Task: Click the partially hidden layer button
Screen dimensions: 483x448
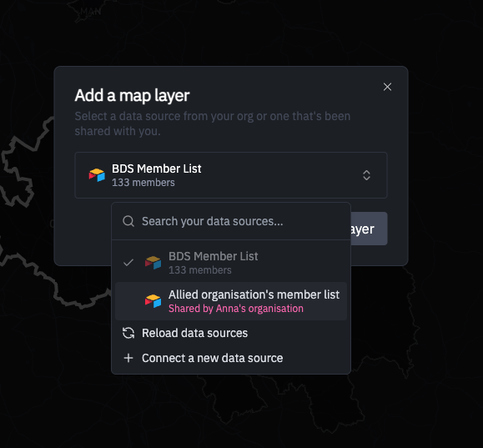Action: (x=369, y=229)
